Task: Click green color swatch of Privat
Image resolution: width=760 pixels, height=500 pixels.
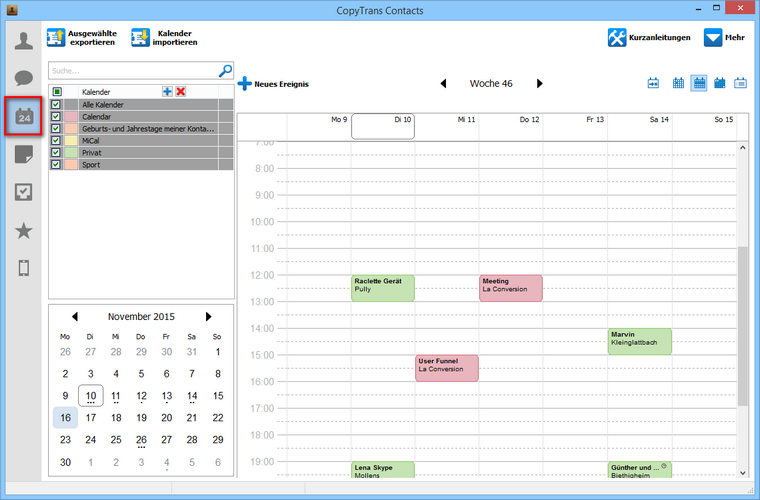Action: [x=71, y=153]
